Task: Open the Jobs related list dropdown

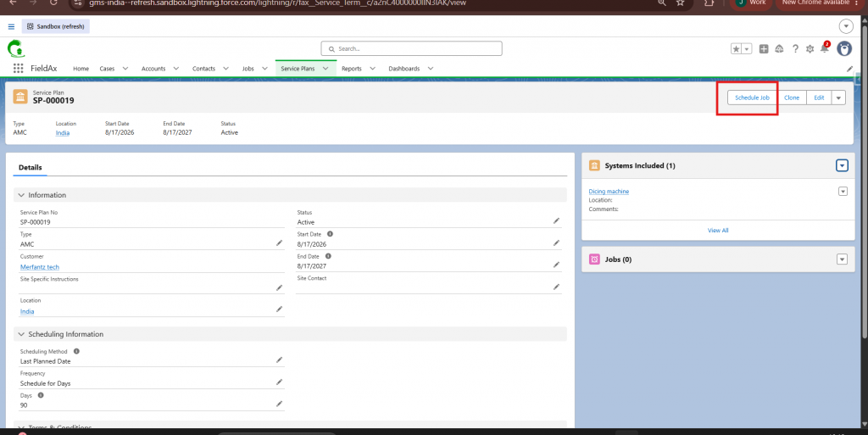Action: tap(842, 259)
